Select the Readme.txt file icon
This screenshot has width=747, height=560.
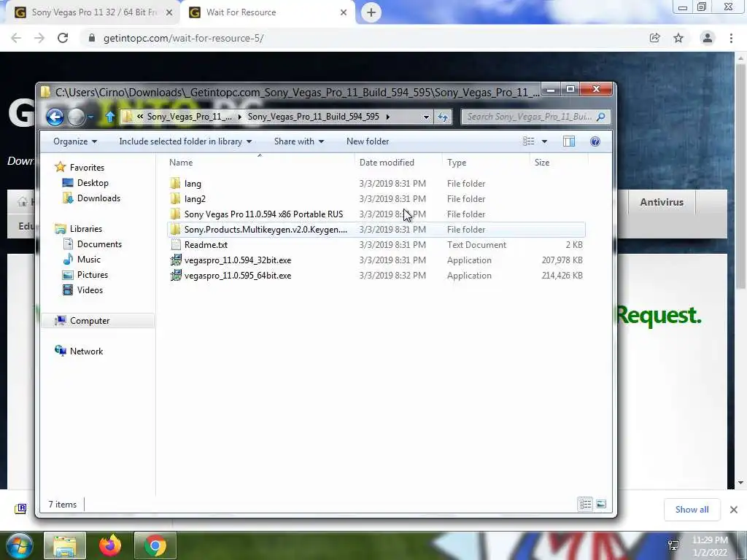click(176, 245)
